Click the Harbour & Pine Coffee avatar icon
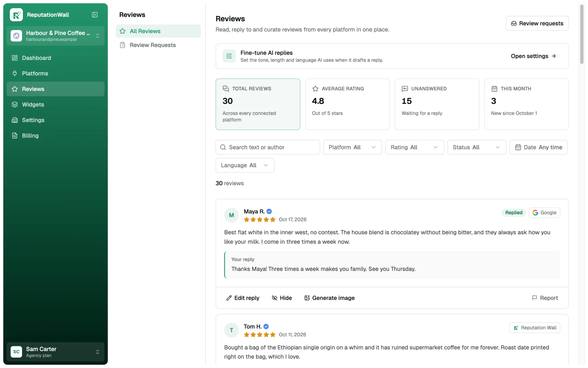This screenshot has height=368, width=588. click(x=16, y=36)
